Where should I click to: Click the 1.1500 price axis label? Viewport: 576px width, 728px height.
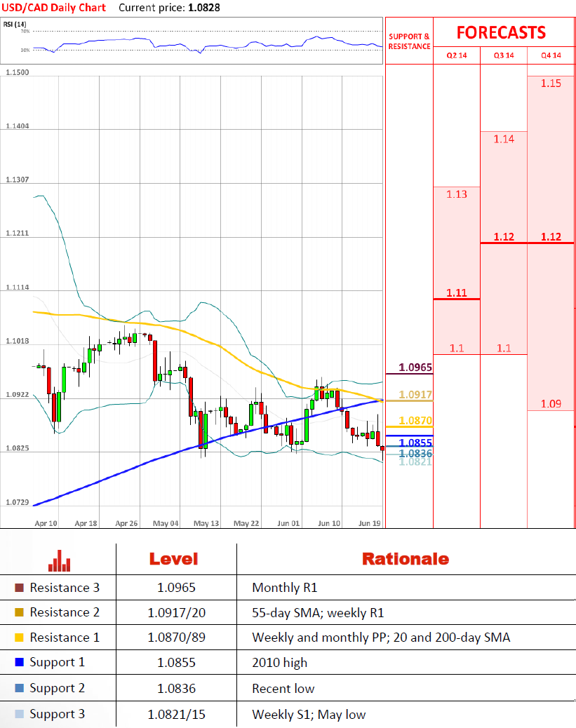click(x=17, y=72)
